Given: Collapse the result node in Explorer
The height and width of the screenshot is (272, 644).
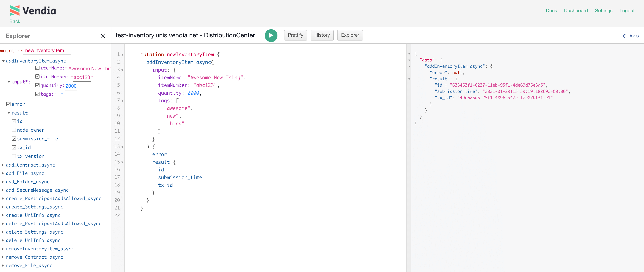Looking at the screenshot, I should coord(9,113).
